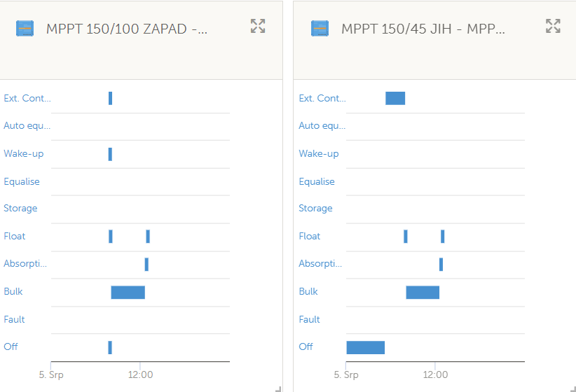This screenshot has width=576, height=392.
Task: Click the Float label in ZAPAD chart
Action: click(x=15, y=236)
